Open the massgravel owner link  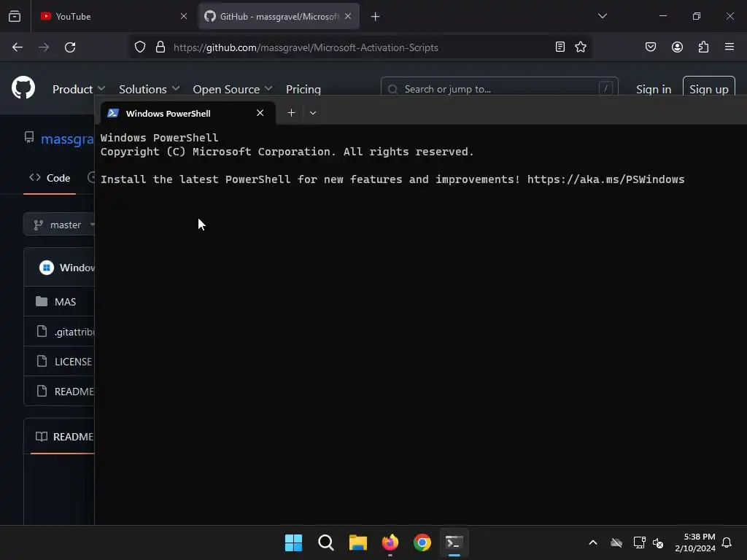pyautogui.click(x=67, y=139)
